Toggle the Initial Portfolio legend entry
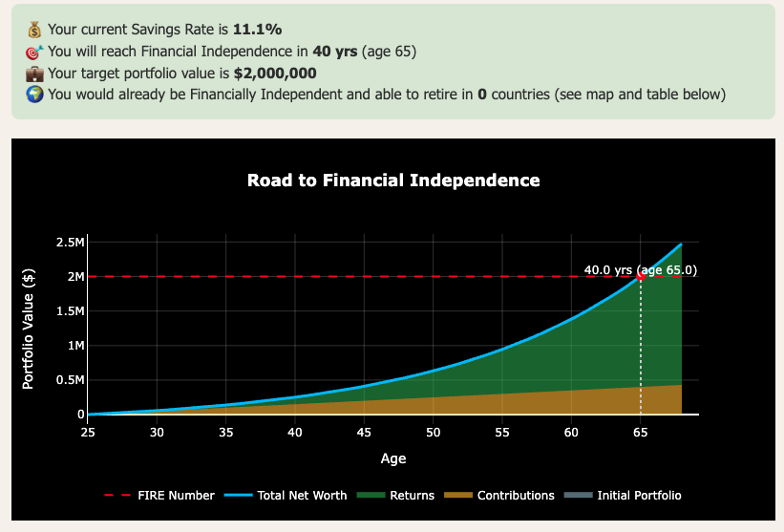This screenshot has width=784, height=532. coord(623,496)
